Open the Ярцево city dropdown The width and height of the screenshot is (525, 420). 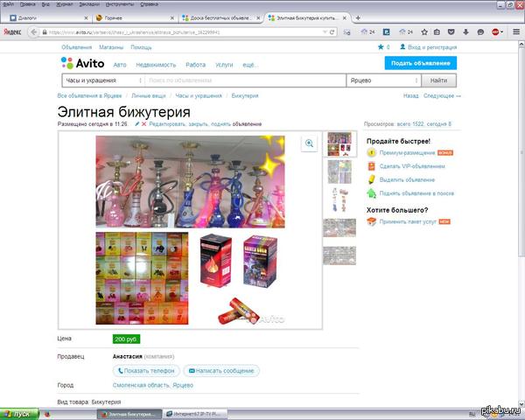click(x=383, y=80)
